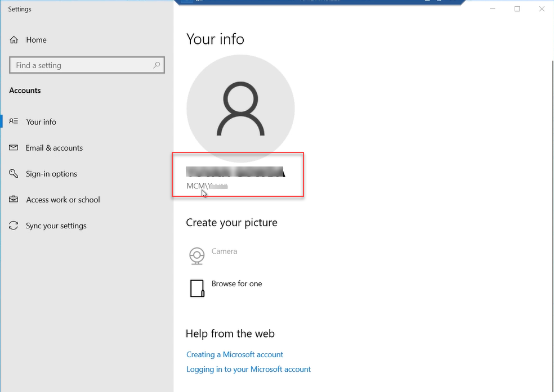Image resolution: width=554 pixels, height=392 pixels.
Task: Click the Your info person icon
Action: (14, 121)
